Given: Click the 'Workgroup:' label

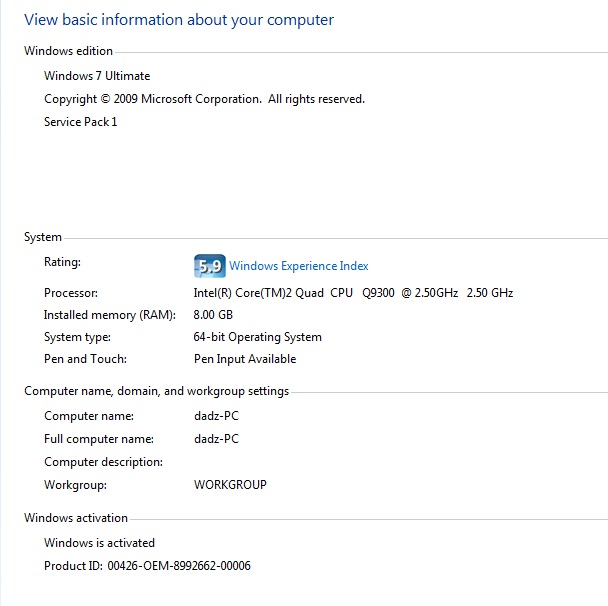Looking at the screenshot, I should (76, 485).
